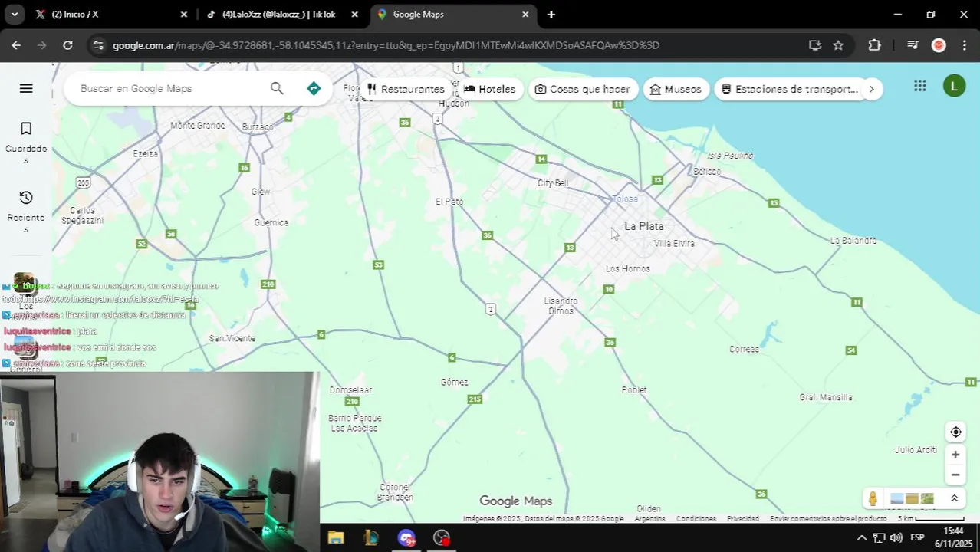Viewport: 980px width, 552px height.
Task: Open the Recientes history panel
Action: point(26,212)
